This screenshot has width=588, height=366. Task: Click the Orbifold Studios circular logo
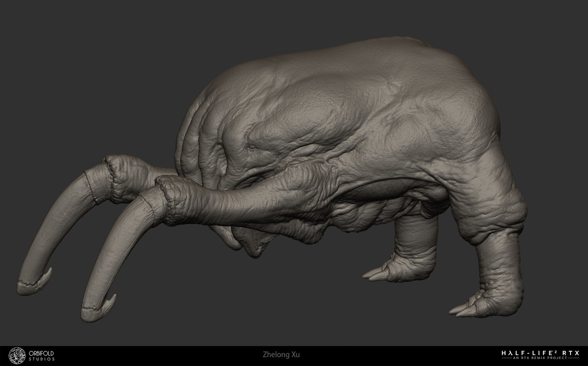(17, 356)
